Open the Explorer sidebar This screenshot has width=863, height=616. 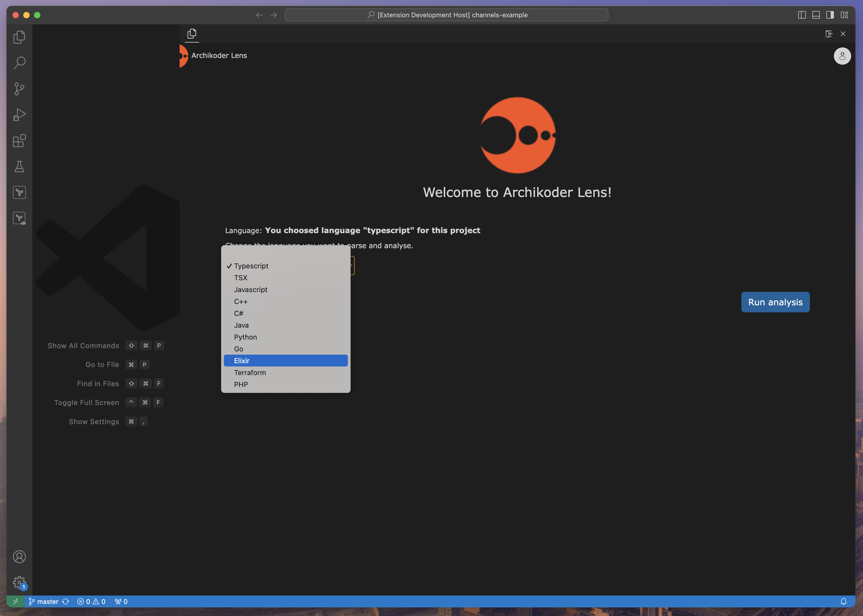point(19,37)
